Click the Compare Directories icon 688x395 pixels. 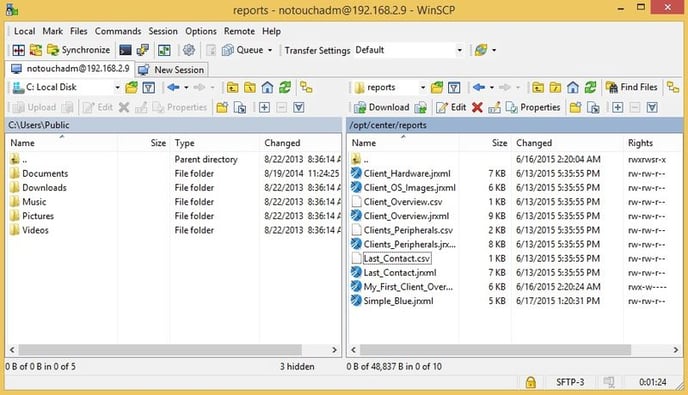[18, 50]
